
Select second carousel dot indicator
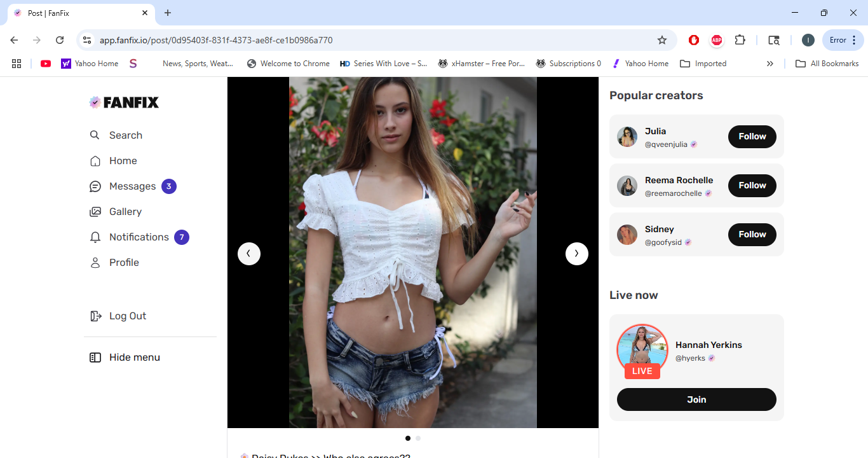[x=418, y=438]
